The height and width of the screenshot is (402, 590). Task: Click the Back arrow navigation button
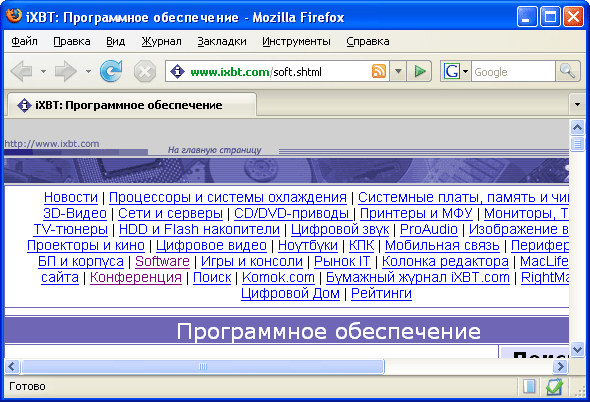pyautogui.click(x=21, y=71)
